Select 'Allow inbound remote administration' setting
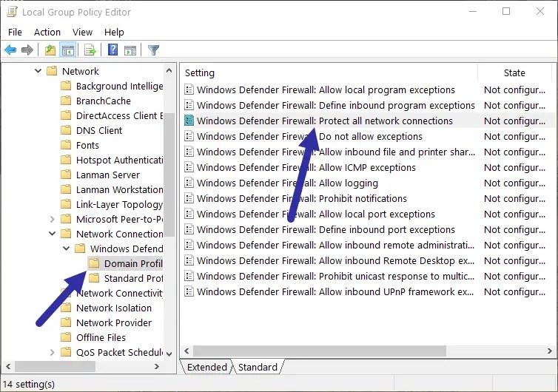558x392 pixels. [335, 245]
